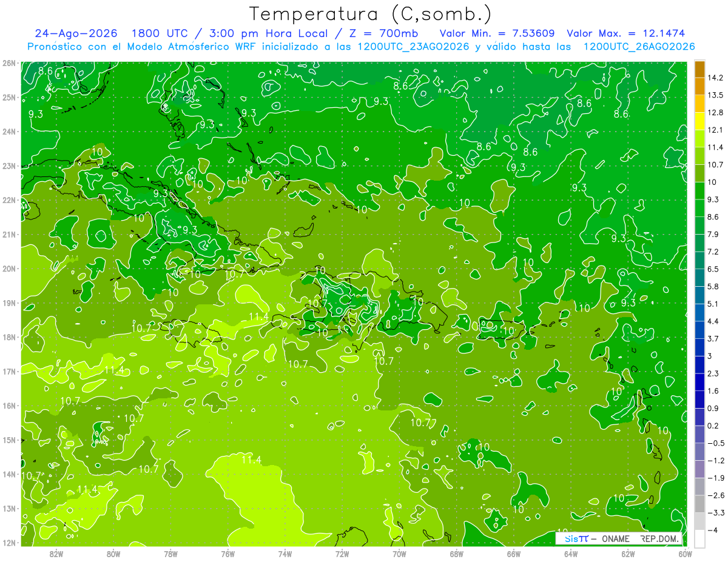Click the '20N' latitude axis label
The height and width of the screenshot is (562, 728).
(x=8, y=269)
